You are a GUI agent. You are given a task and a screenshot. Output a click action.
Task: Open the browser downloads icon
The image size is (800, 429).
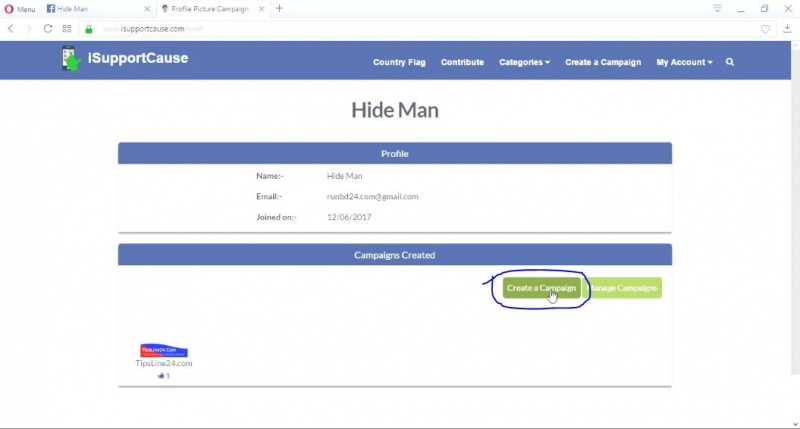click(787, 29)
